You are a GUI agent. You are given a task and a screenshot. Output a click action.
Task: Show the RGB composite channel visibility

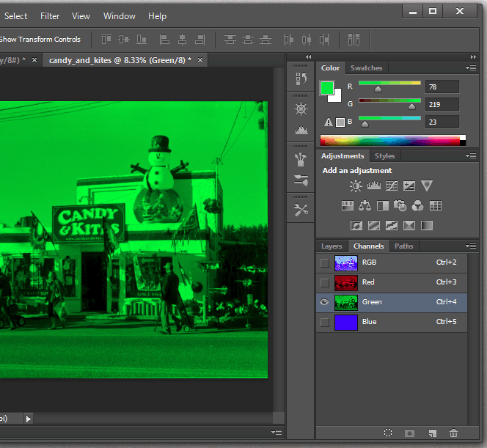click(x=325, y=263)
